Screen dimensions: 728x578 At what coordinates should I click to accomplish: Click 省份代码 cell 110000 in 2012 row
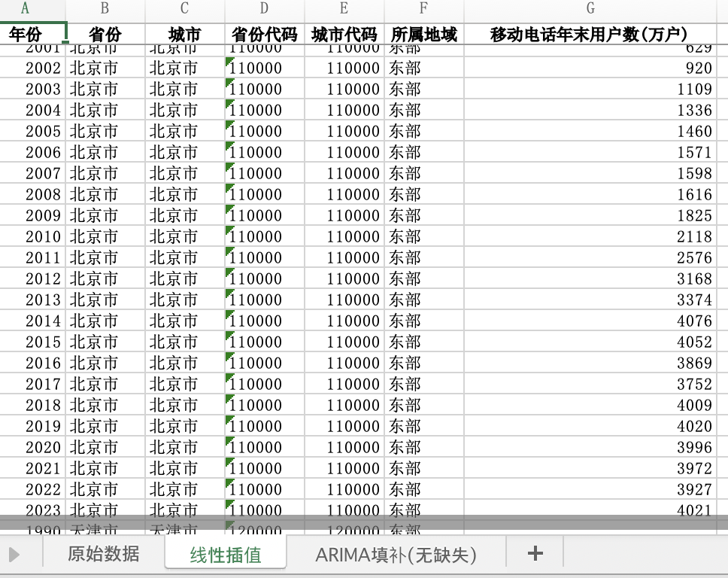pyautogui.click(x=265, y=278)
